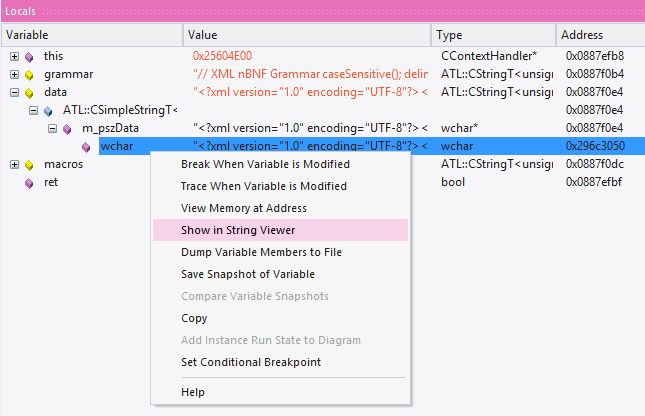Screen dimensions: 645x416
Task: Click the yellow diamond icon beside 'macros'
Action: pyautogui.click(x=29, y=164)
